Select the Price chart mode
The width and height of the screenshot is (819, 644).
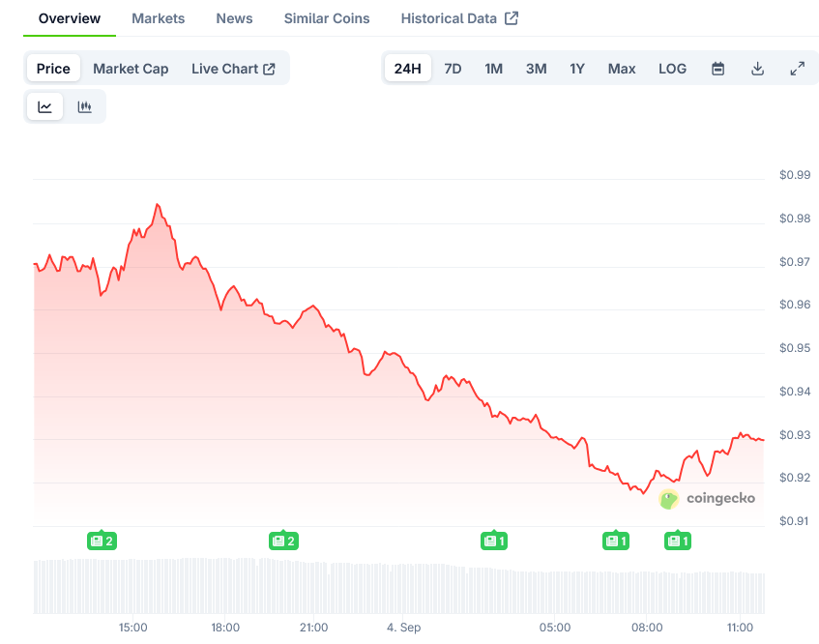(x=53, y=69)
